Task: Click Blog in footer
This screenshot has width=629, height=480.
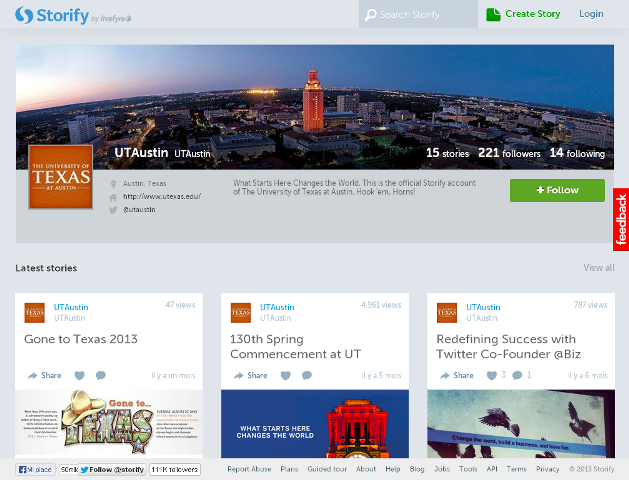Action: (417, 469)
